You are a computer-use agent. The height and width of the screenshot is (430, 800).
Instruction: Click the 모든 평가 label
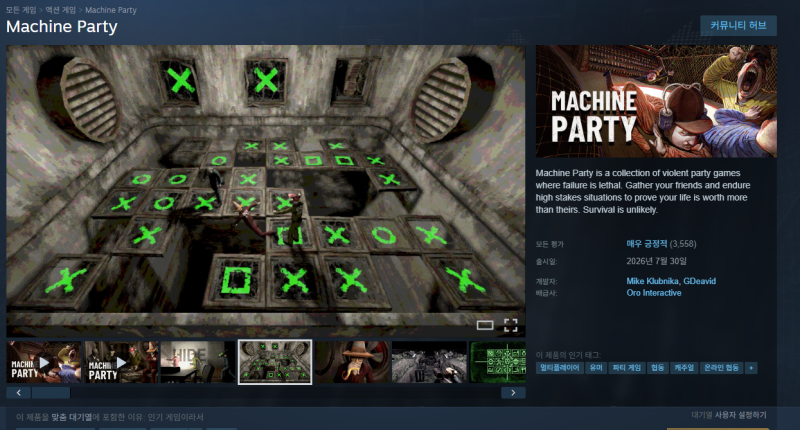[x=549, y=244]
